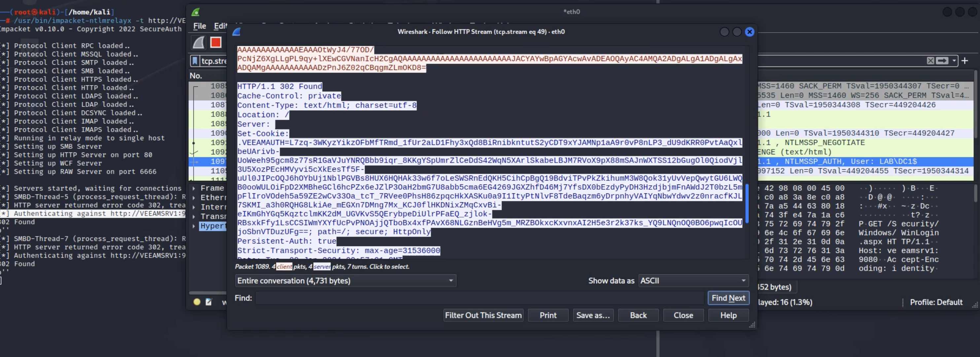The height and width of the screenshot is (357, 980).
Task: Click the Content-Type text/html header line
Action: (x=327, y=105)
